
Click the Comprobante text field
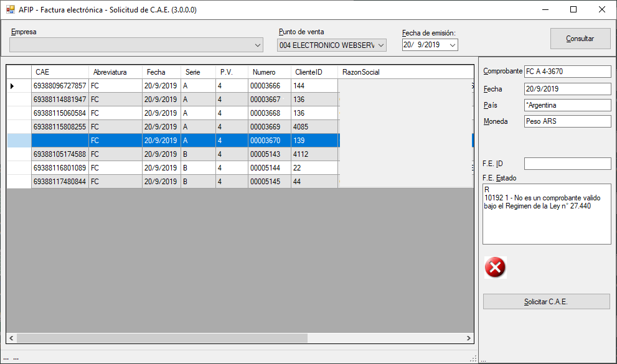(567, 72)
